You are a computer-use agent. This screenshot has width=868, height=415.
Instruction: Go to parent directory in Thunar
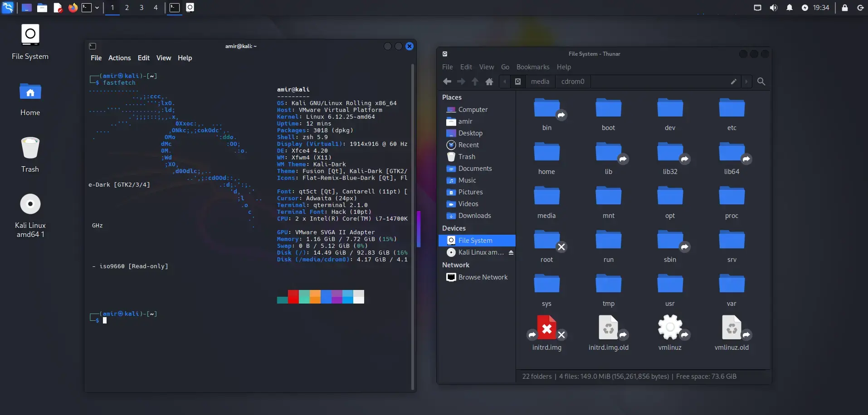click(x=475, y=82)
